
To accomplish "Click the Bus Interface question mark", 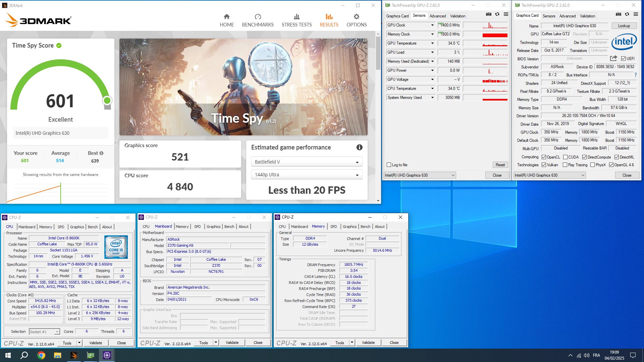I will point(635,75).
